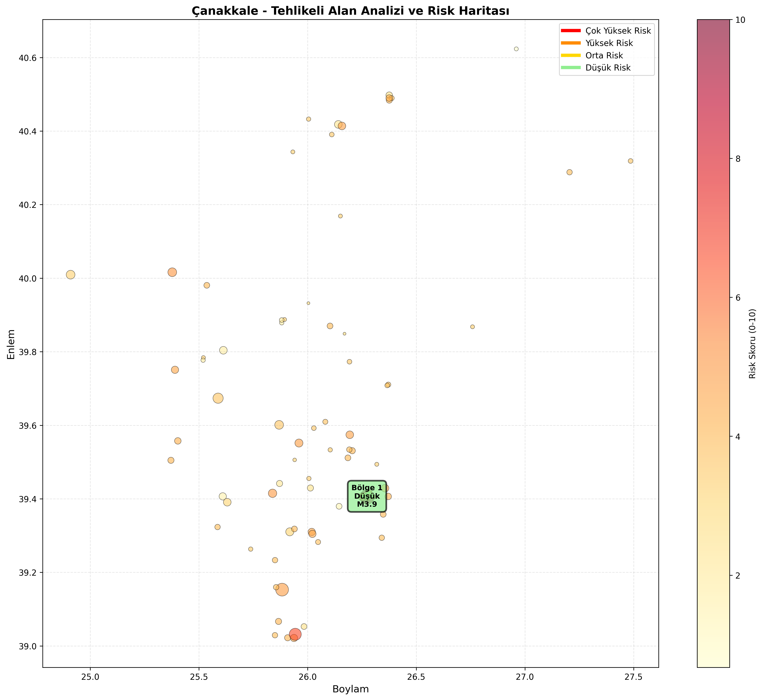Click the bubble near longitude 27.2, latitude 40.3

point(569,172)
